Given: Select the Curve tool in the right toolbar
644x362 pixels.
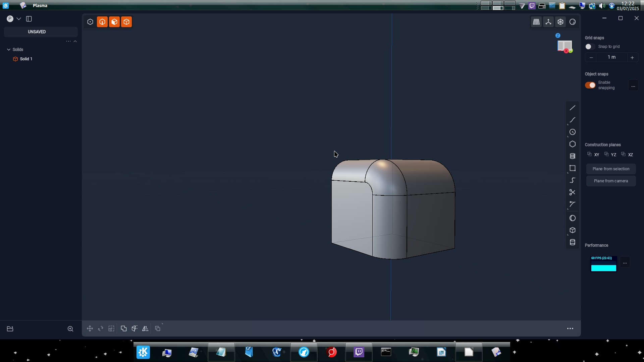Looking at the screenshot, I should [573, 120].
